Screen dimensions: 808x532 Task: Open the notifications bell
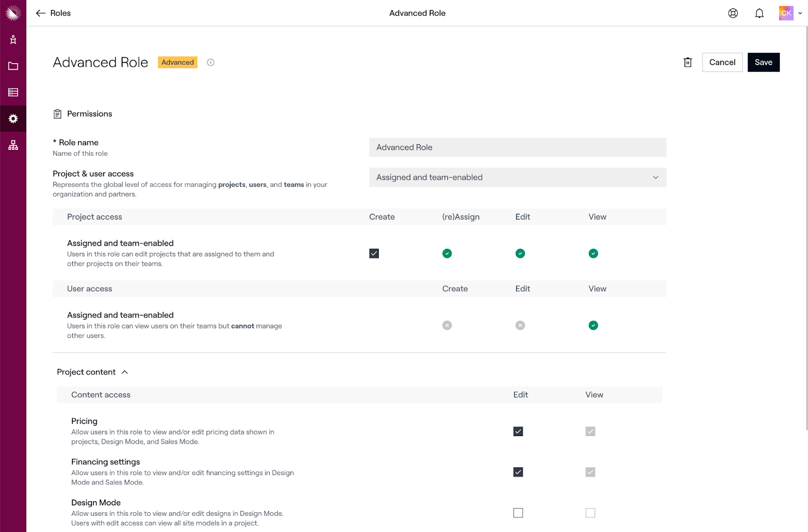[x=759, y=13]
